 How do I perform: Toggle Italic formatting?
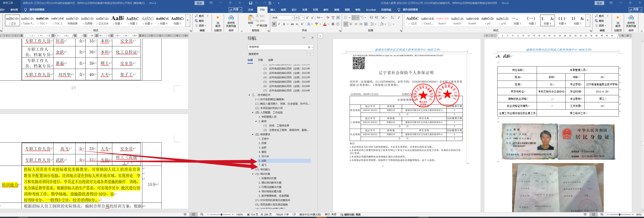point(279,24)
